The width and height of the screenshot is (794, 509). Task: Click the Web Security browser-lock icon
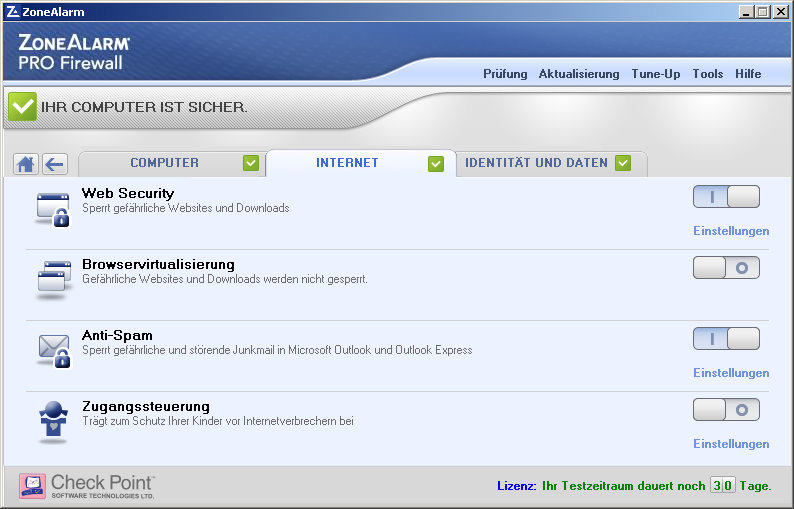53,209
